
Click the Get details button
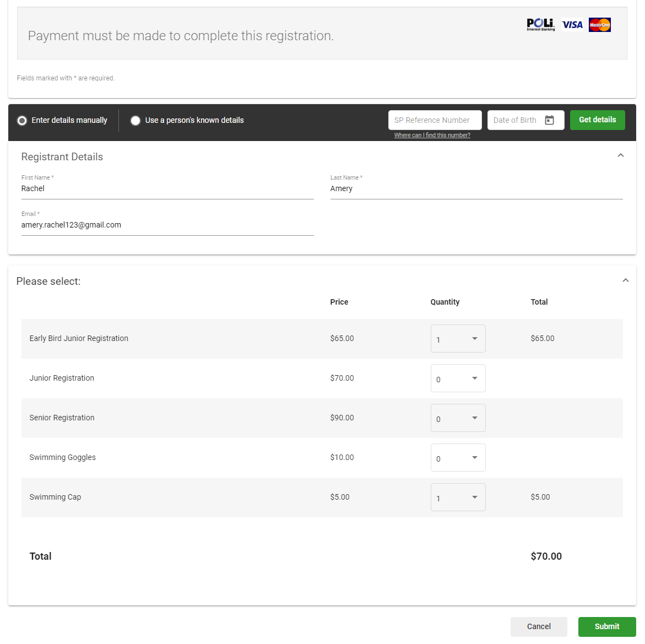597,120
